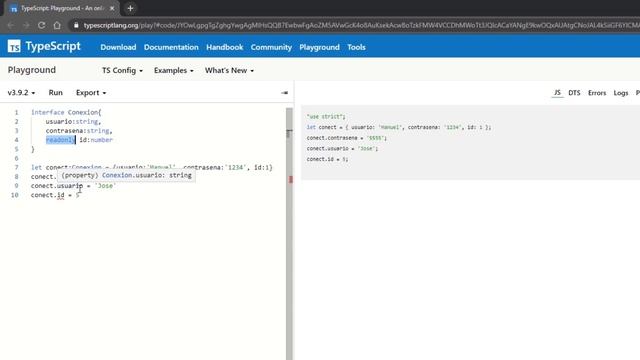Click the highlighted readonly keyword

pyautogui.click(x=60, y=140)
